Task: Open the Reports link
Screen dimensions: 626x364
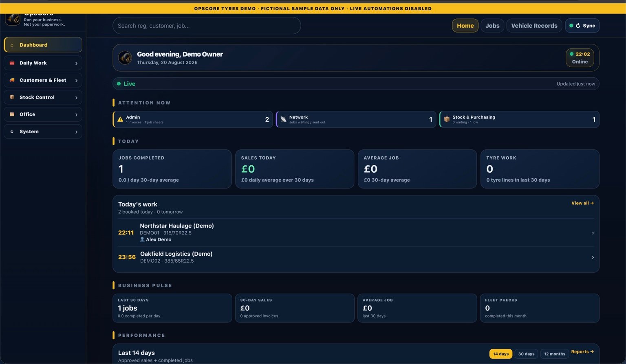Action: click(582, 352)
